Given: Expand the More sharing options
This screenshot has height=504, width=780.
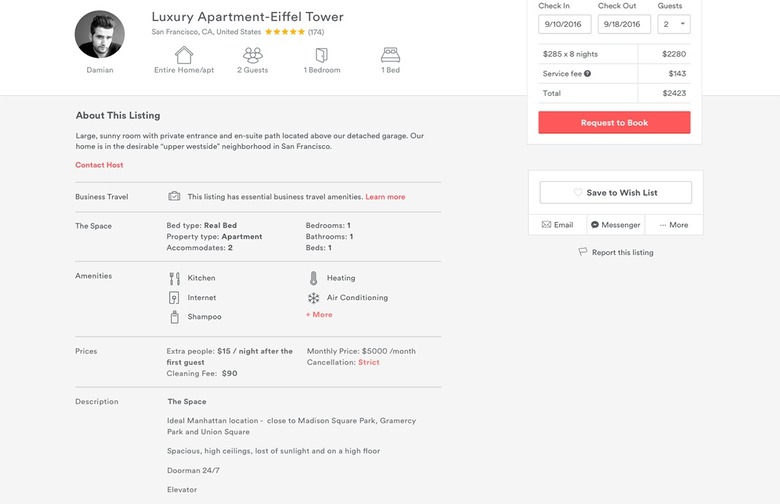Looking at the screenshot, I should (674, 225).
